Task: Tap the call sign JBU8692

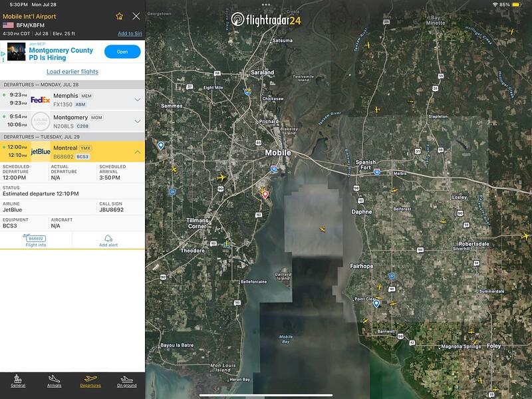Action: (111, 209)
